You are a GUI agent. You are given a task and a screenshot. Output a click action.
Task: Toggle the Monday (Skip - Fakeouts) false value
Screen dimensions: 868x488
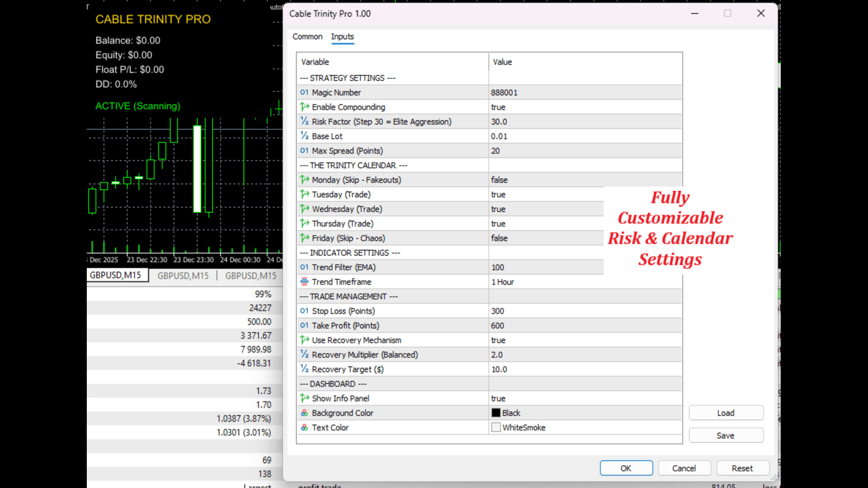pos(499,180)
